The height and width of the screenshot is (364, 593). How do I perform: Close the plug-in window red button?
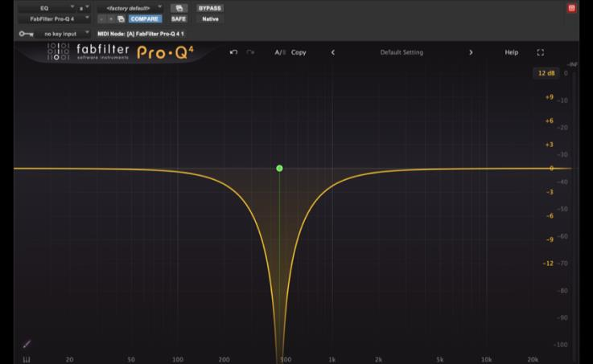[x=571, y=8]
